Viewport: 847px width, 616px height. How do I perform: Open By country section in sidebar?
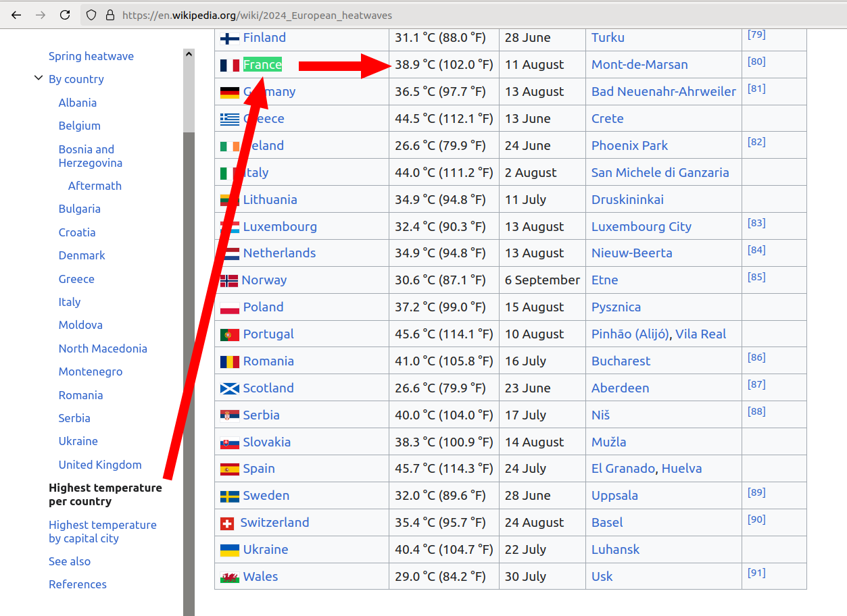click(x=76, y=79)
